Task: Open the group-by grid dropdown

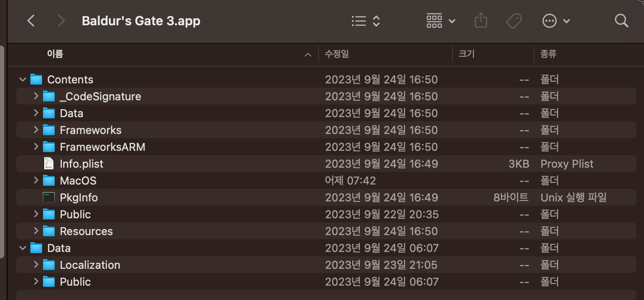Action: click(441, 21)
